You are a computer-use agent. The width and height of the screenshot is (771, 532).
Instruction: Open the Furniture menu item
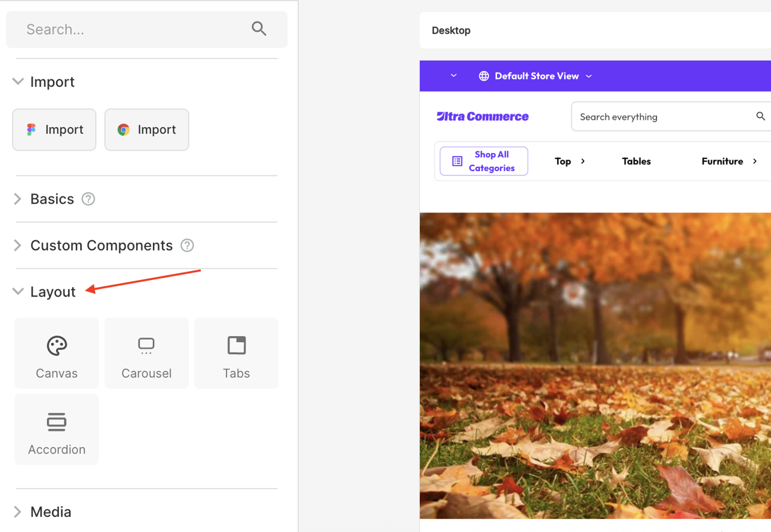(722, 161)
